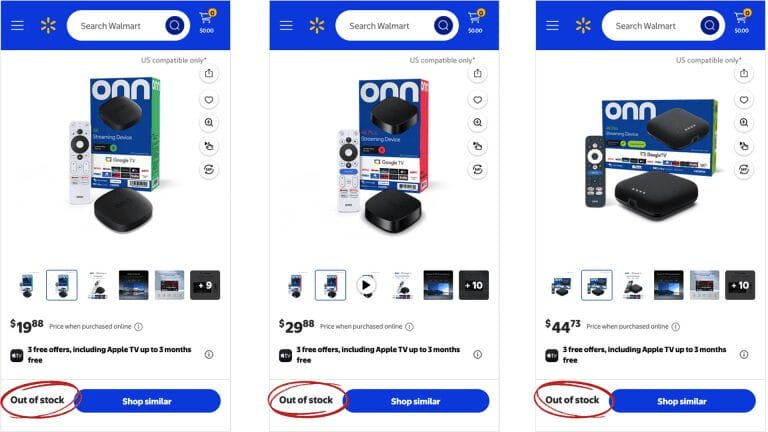Add the $29.88 onn device to favorites
Screen dimensions: 768x432
[478, 100]
